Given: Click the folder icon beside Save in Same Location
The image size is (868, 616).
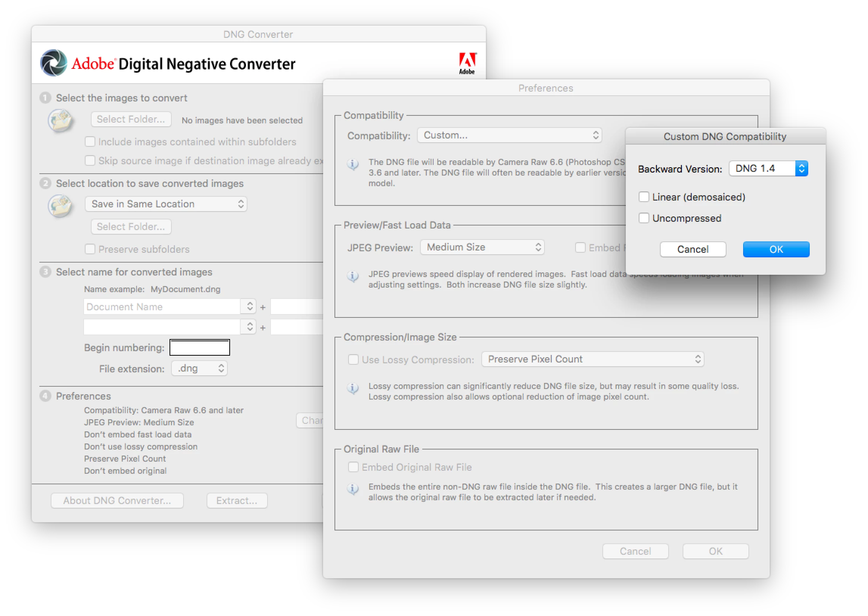Looking at the screenshot, I should click(x=61, y=205).
